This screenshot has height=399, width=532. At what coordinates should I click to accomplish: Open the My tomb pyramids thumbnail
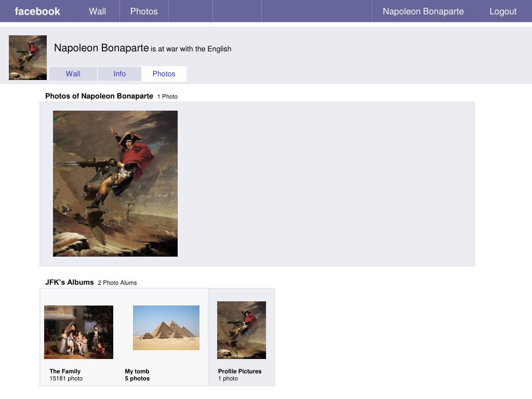tap(166, 328)
